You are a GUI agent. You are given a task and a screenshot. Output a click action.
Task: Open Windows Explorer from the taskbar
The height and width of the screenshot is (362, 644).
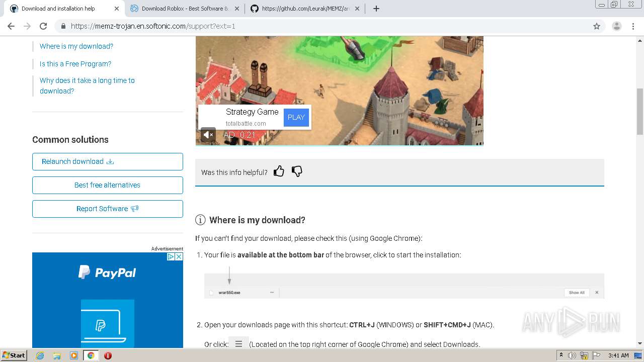click(x=57, y=355)
